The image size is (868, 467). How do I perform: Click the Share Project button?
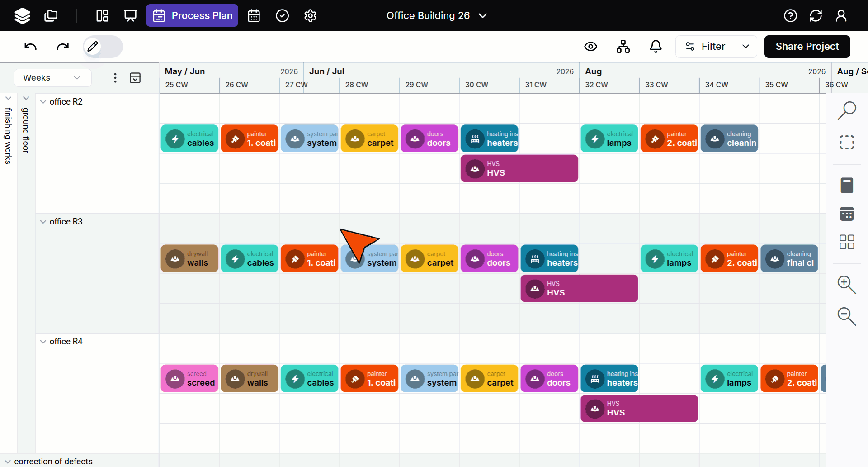[x=807, y=47]
